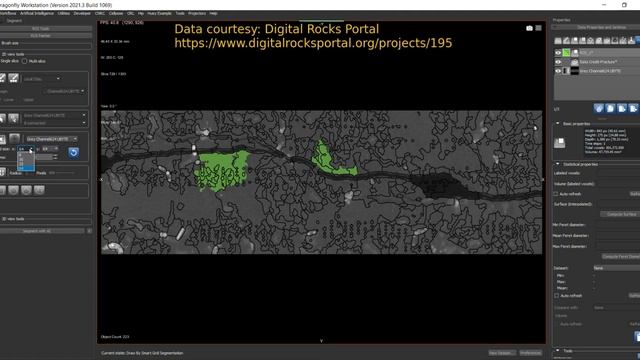Click the third icon in data properties toolbar
The image size is (640, 360).
tap(574, 40)
